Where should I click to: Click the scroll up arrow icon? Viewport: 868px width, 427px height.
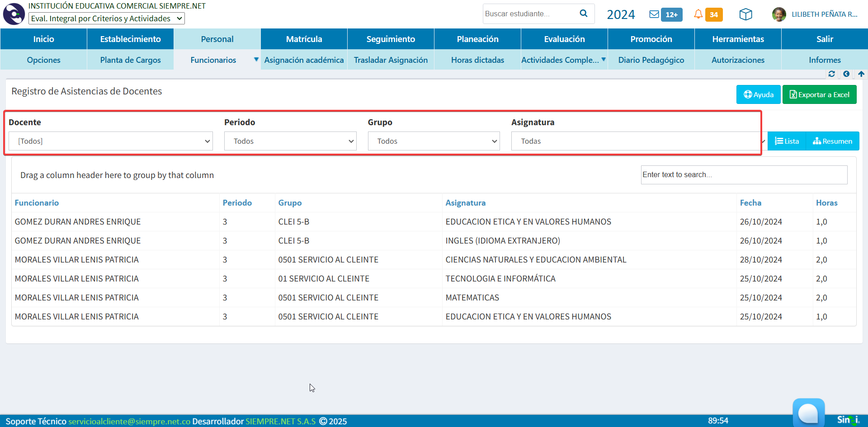(861, 74)
